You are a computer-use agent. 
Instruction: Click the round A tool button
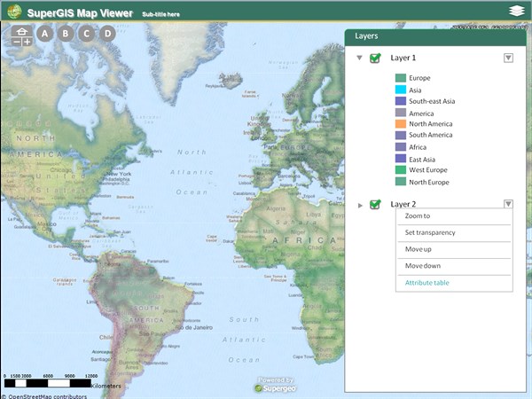[43, 35]
